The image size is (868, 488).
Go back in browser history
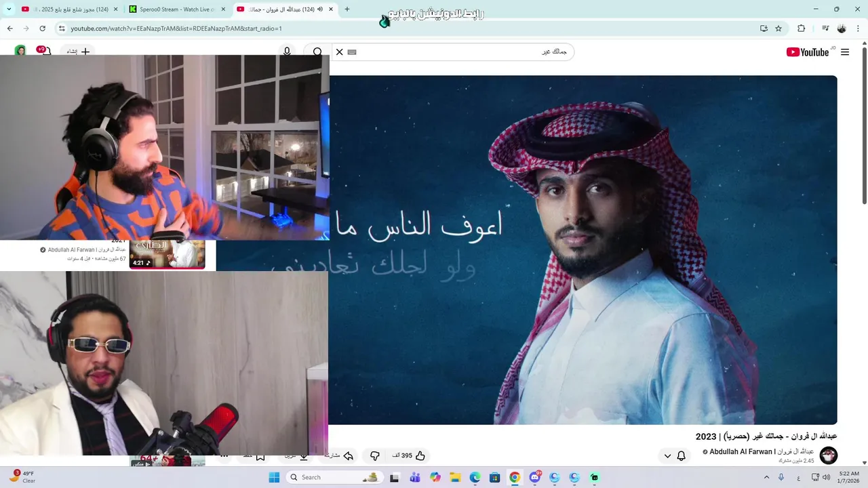click(9, 28)
